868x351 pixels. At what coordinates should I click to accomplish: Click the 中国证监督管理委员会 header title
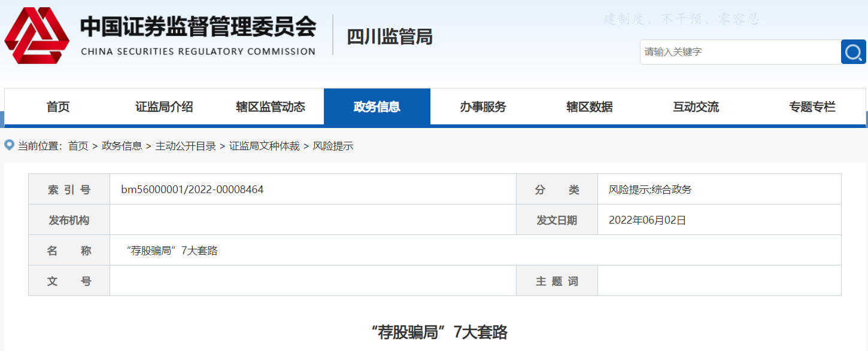198,26
